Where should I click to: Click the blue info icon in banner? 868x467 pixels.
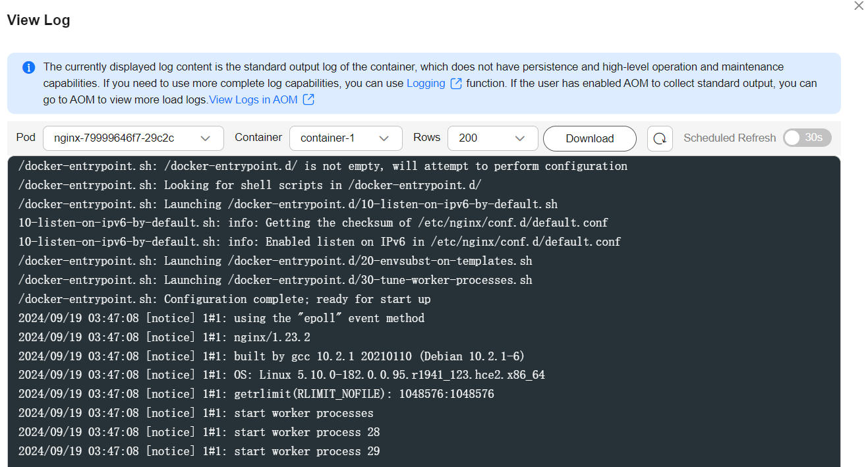coord(28,67)
